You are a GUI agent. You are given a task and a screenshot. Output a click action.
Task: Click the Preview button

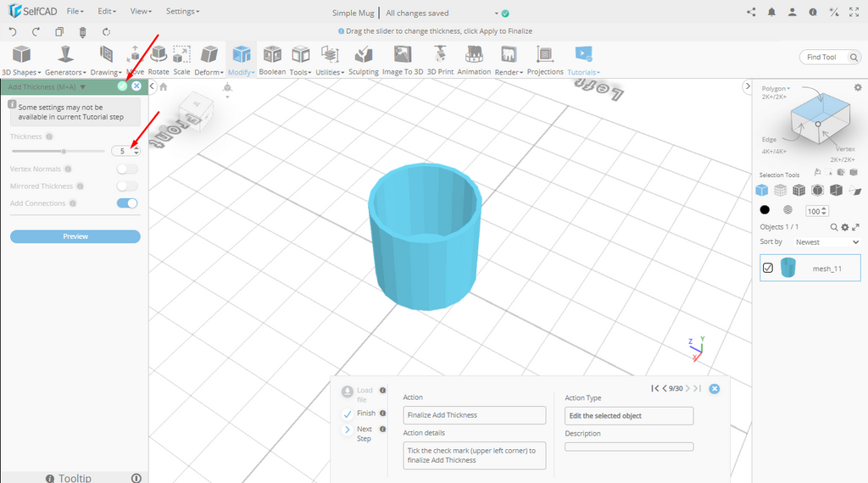coord(75,236)
